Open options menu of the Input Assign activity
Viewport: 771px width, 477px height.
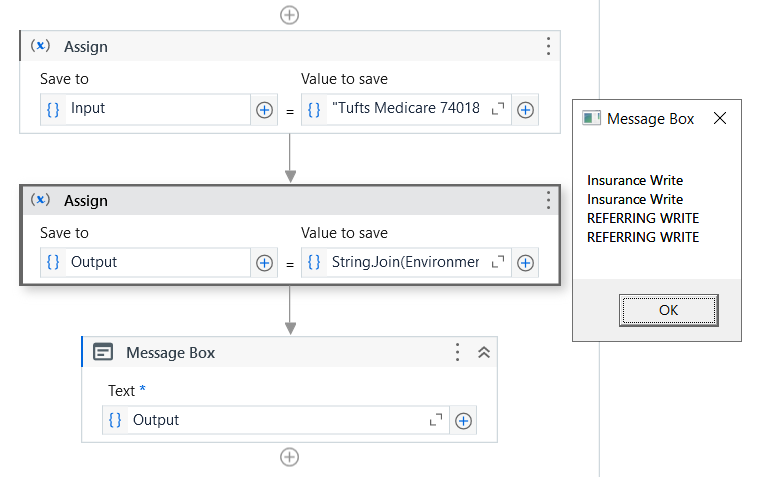548,46
